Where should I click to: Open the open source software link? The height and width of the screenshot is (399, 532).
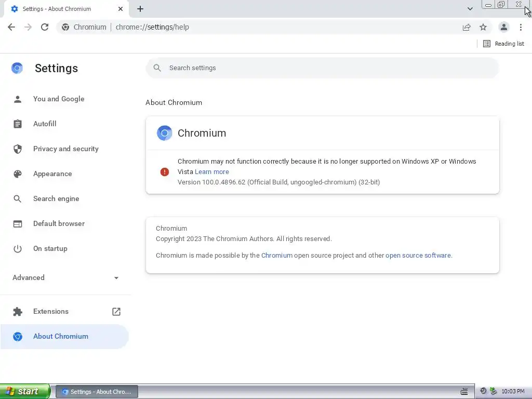[418, 256]
